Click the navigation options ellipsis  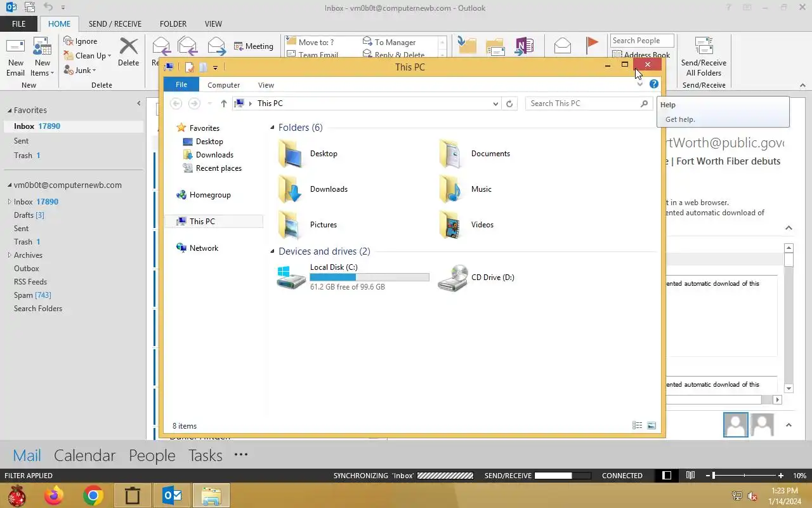(x=240, y=455)
